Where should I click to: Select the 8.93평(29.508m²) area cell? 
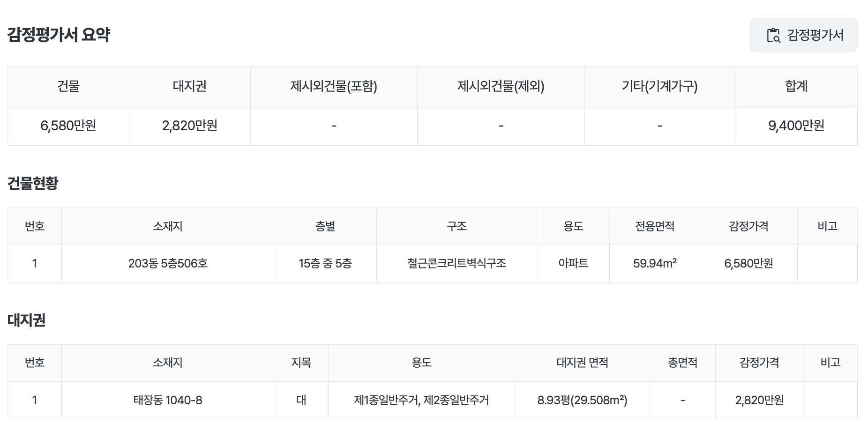tap(583, 400)
